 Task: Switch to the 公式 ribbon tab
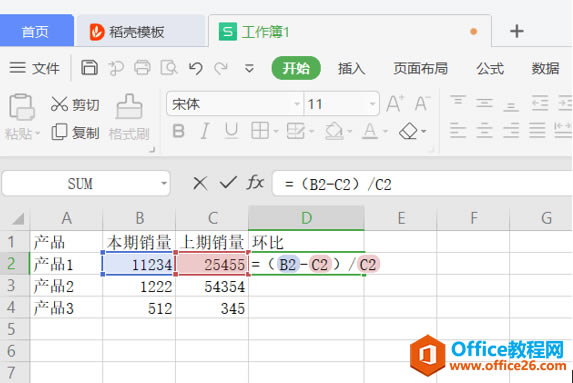coord(490,68)
